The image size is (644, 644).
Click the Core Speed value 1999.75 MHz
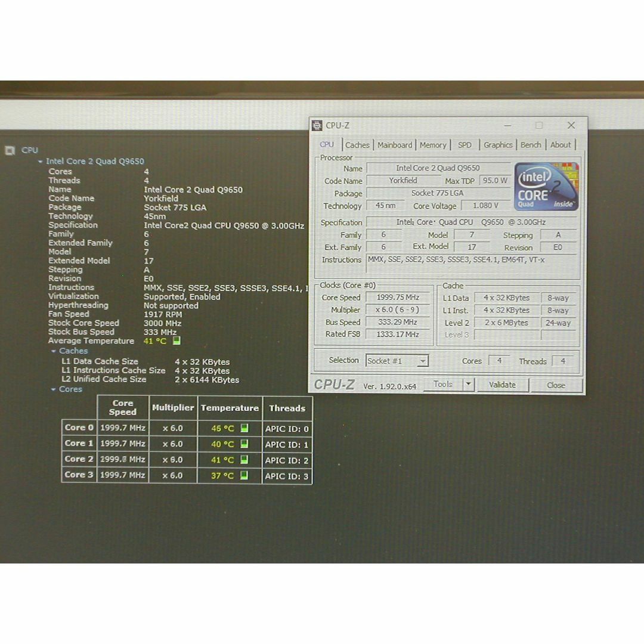coord(398,298)
